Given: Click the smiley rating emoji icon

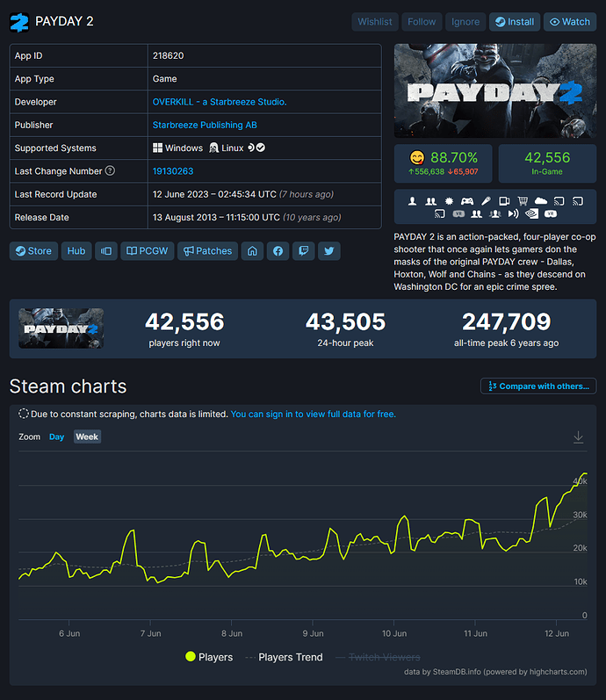Looking at the screenshot, I should (x=416, y=157).
